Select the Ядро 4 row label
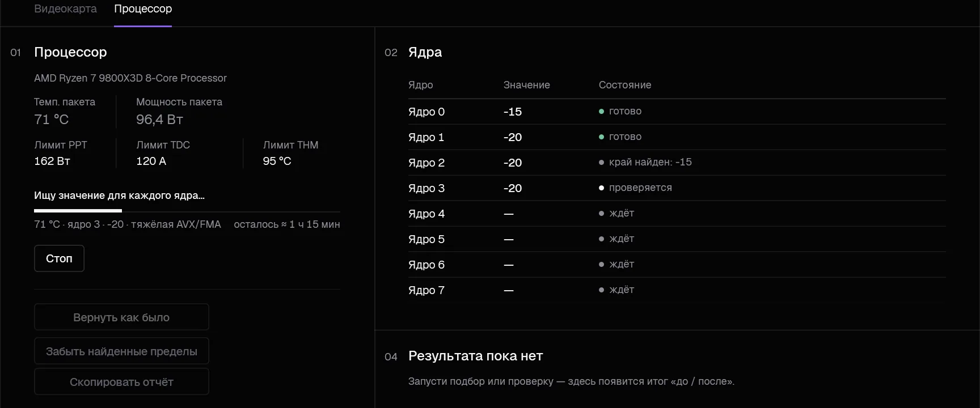The image size is (980, 408). [x=426, y=214]
